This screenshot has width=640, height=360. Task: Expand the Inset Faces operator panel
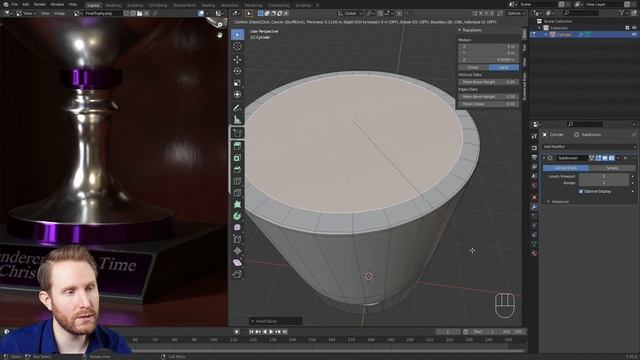(253, 321)
